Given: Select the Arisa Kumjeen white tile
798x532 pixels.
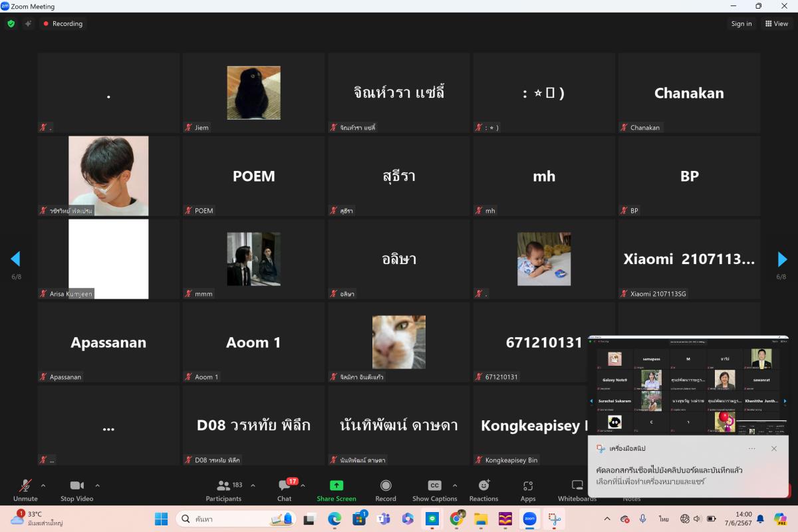Looking at the screenshot, I should (x=108, y=259).
